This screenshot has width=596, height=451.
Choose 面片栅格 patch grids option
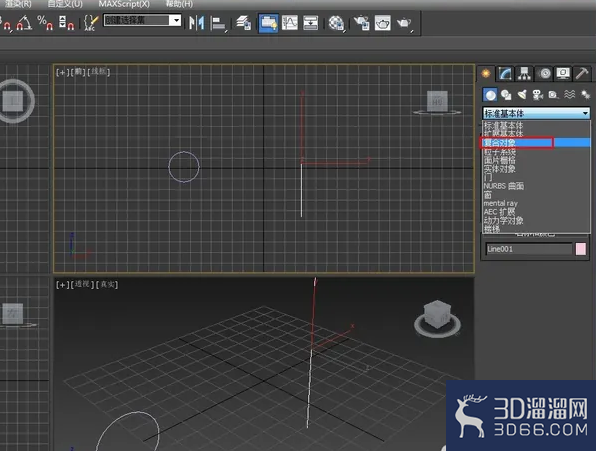536,160
